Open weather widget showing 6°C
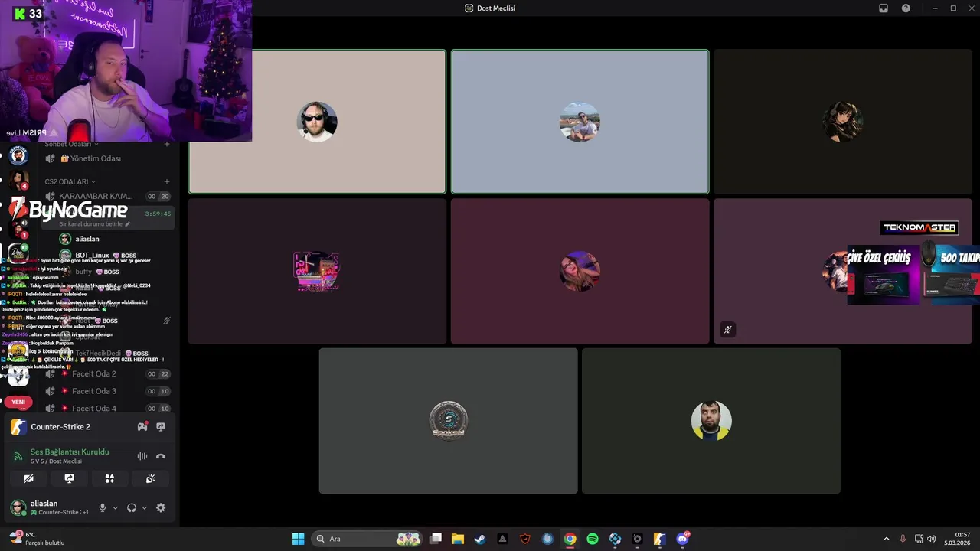Screen dimensions: 980x551 pos(36,539)
